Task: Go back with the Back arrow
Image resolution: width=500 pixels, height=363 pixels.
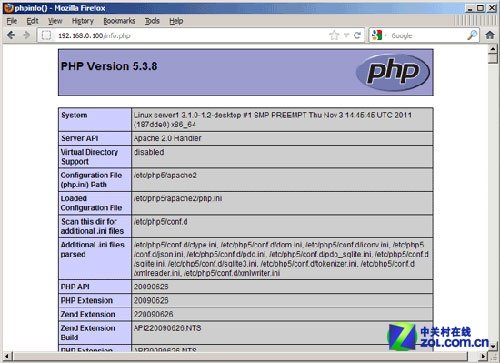Action: coord(11,35)
